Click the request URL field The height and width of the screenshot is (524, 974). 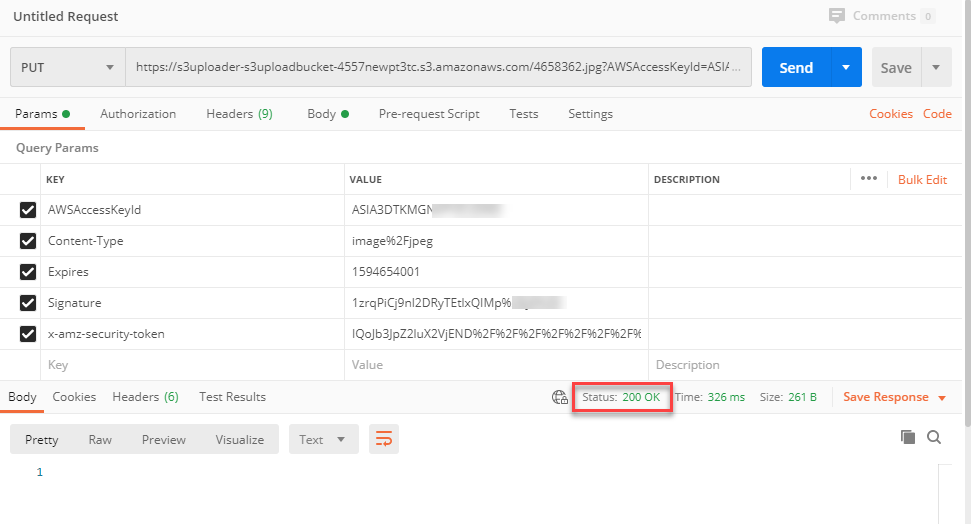coord(439,67)
